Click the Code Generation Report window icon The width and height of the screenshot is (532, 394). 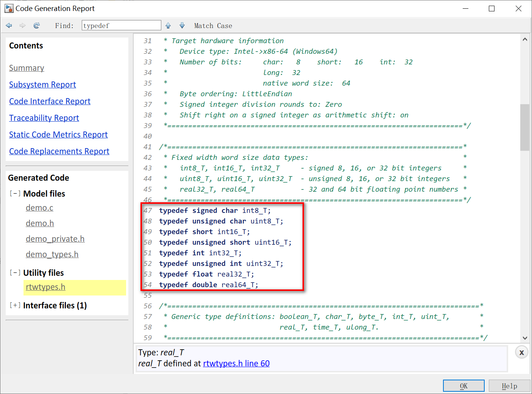(9, 8)
